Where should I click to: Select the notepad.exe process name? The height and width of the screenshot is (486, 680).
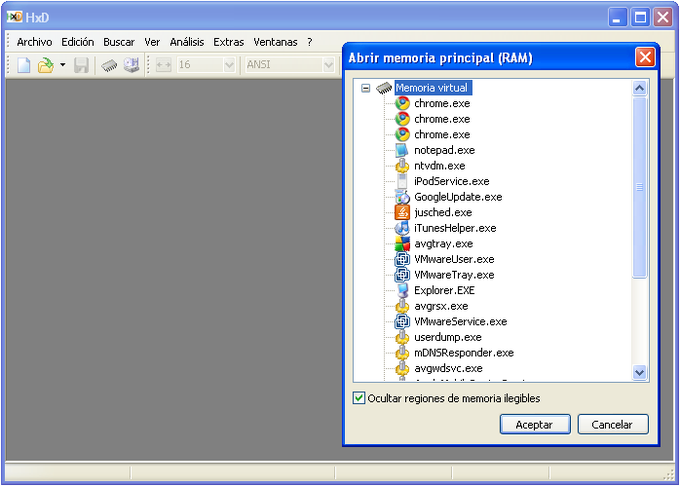(x=445, y=150)
